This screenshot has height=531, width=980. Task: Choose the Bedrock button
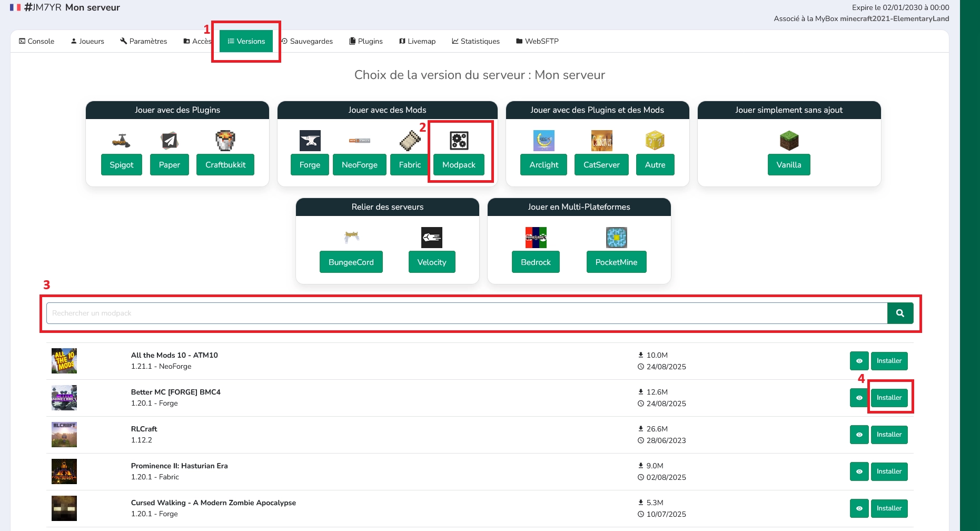tap(536, 262)
